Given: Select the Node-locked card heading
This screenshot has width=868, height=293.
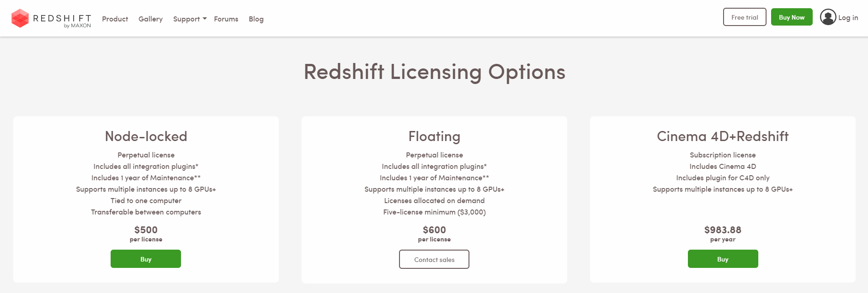Looking at the screenshot, I should pyautogui.click(x=146, y=136).
